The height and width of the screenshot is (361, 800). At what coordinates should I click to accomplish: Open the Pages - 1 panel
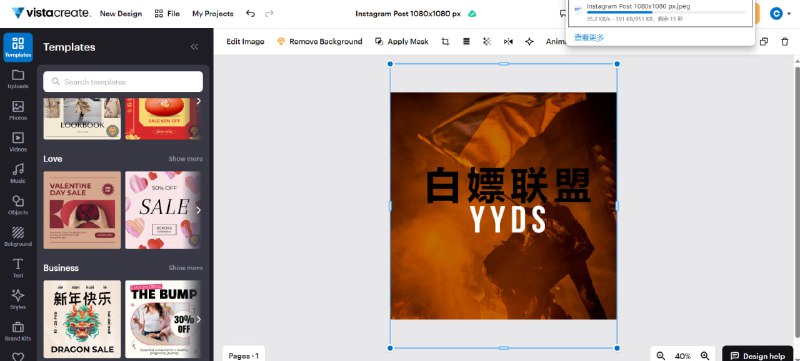(x=243, y=355)
